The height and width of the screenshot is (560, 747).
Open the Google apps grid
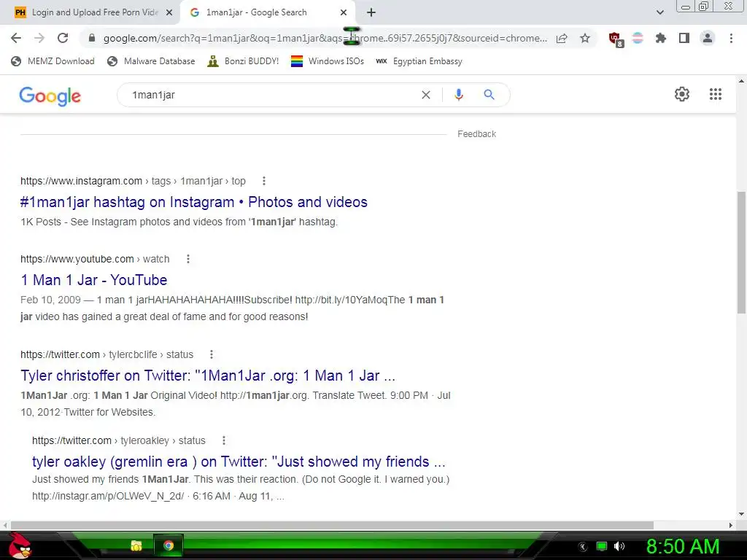point(715,94)
